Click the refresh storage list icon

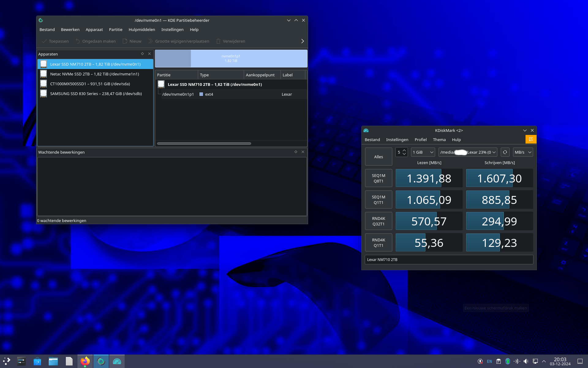click(505, 152)
